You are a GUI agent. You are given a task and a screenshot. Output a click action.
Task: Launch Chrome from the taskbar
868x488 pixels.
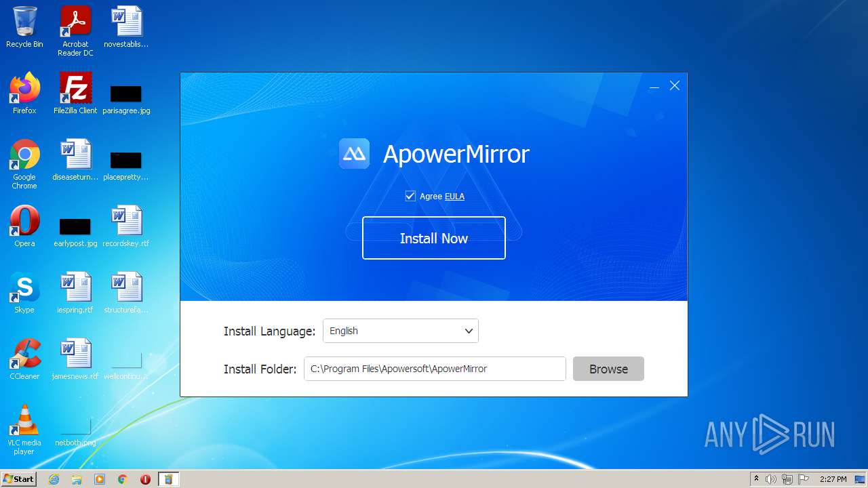coord(123,479)
